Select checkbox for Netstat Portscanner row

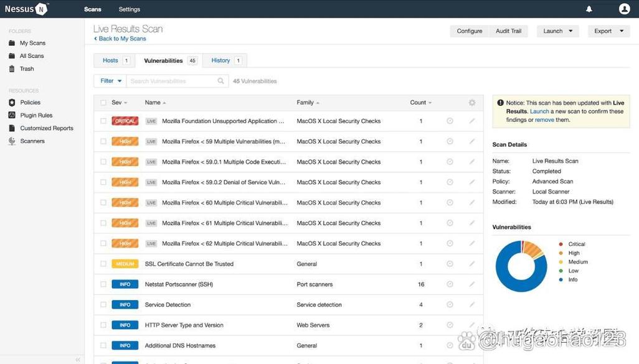[103, 284]
